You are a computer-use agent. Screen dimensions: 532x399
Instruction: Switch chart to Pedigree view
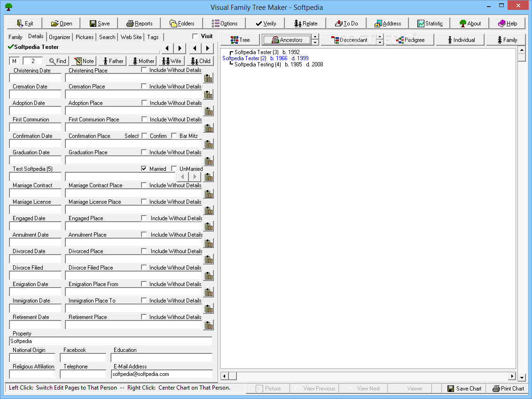(410, 40)
